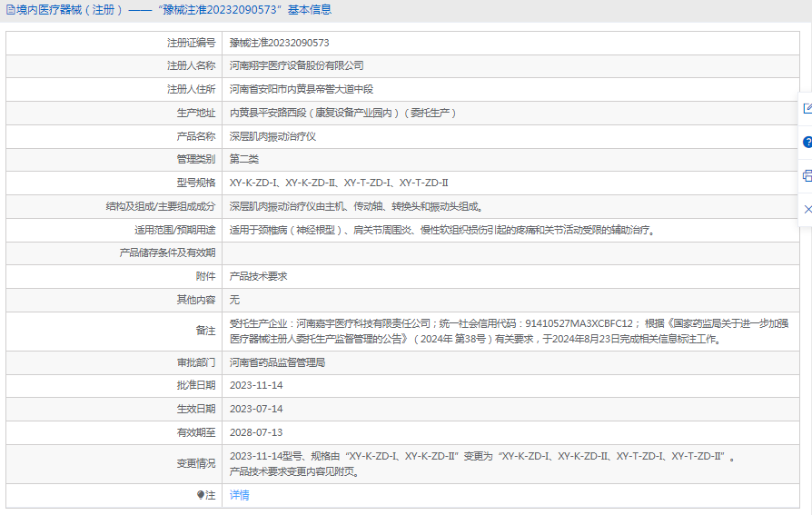The height and width of the screenshot is (515, 812).
Task: Click model spec value XY-K-ZD-I、XY-K-ZD-II
Action: coord(339,183)
